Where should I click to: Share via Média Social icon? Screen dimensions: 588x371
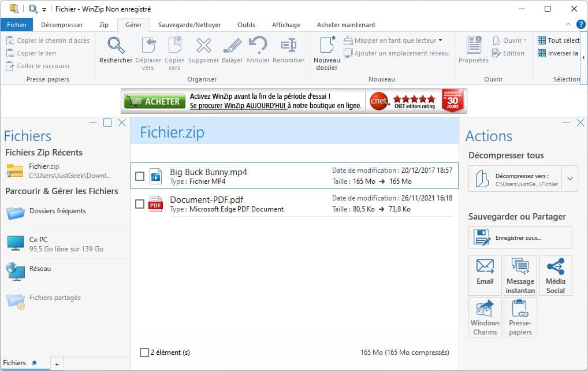[x=556, y=275]
